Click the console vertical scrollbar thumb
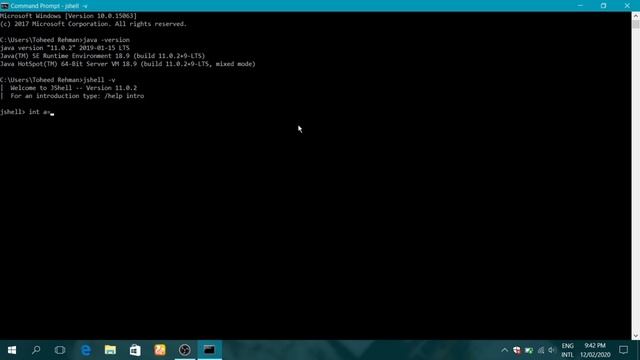640x360 pixels. 636,24
